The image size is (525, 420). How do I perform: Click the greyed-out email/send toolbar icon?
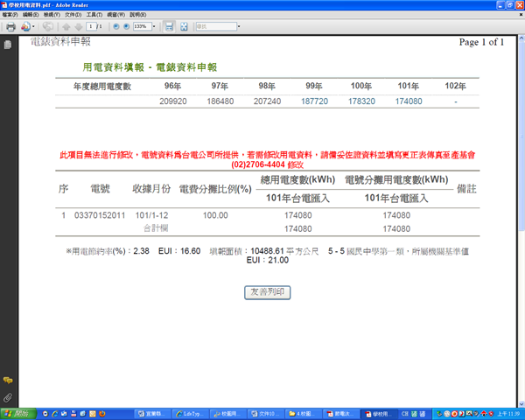pyautogui.click(x=48, y=26)
